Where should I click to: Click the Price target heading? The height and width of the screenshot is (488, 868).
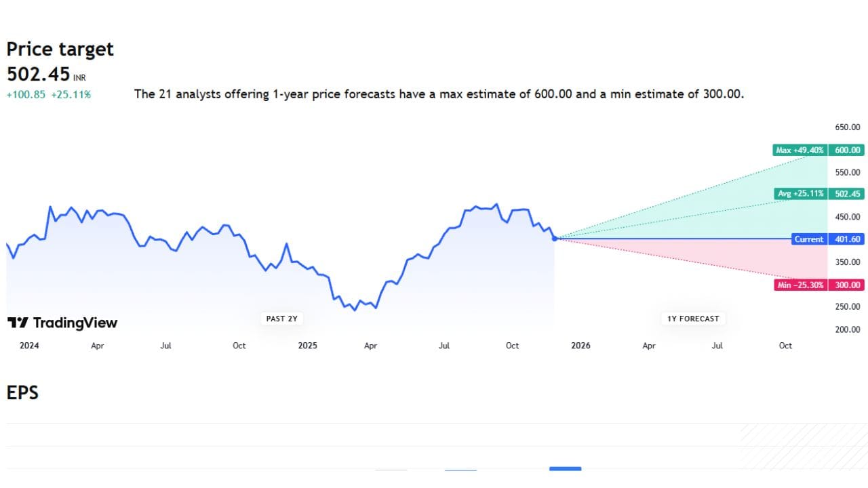[60, 49]
